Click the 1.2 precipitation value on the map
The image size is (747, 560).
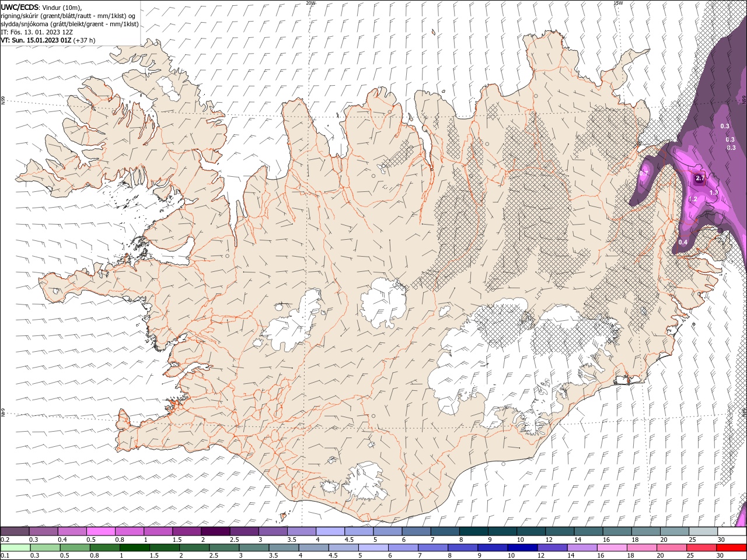coord(693,199)
